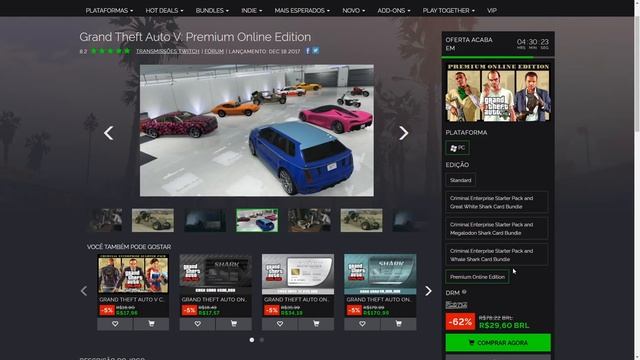Screen dimensions: 640x360
Task: Click the R$29,60 BRL price
Action: [x=504, y=325]
